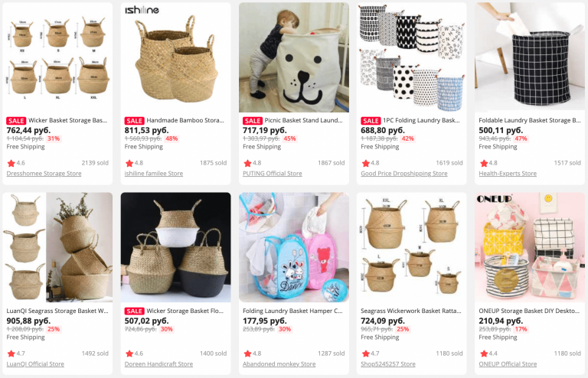588x378 pixels.
Task: Open the Dresshomee Storage Store link
Action: point(44,174)
